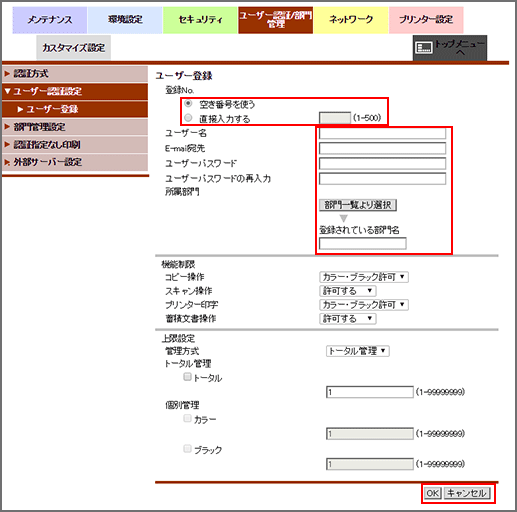The width and height of the screenshot is (517, 512).
Task: Click the top menu panel icon
Action: pyautogui.click(x=424, y=48)
